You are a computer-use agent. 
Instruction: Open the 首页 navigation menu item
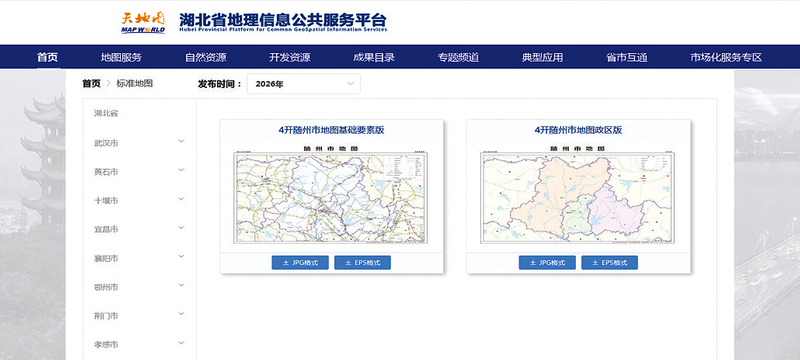click(47, 58)
